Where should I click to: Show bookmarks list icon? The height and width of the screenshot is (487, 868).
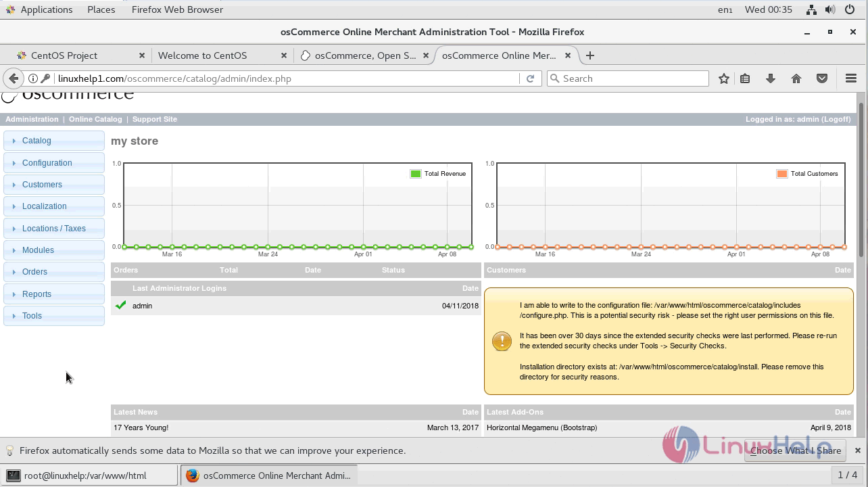745,78
